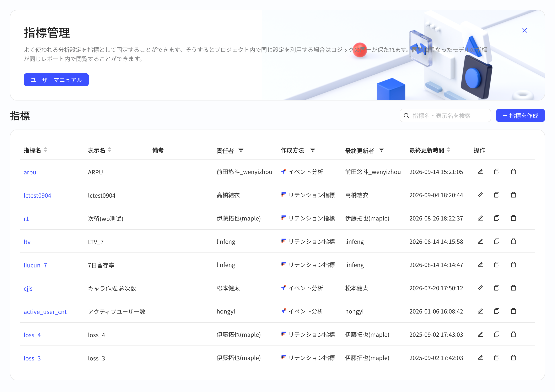Click the search magnifier icon
This screenshot has width=555, height=392.
406,115
